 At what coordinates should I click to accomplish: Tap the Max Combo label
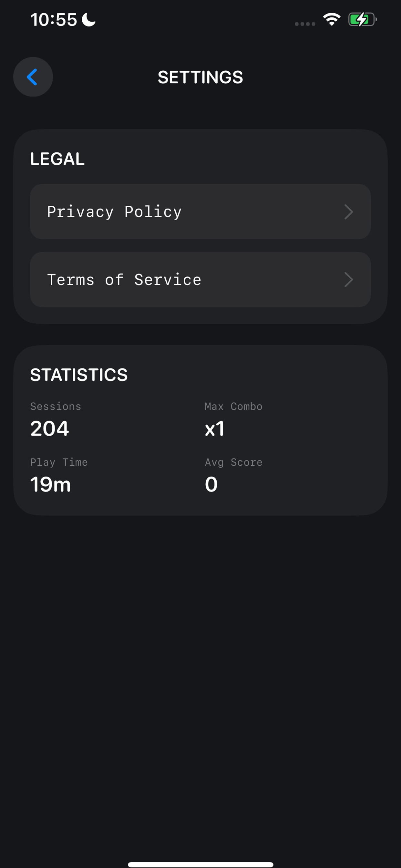233,406
